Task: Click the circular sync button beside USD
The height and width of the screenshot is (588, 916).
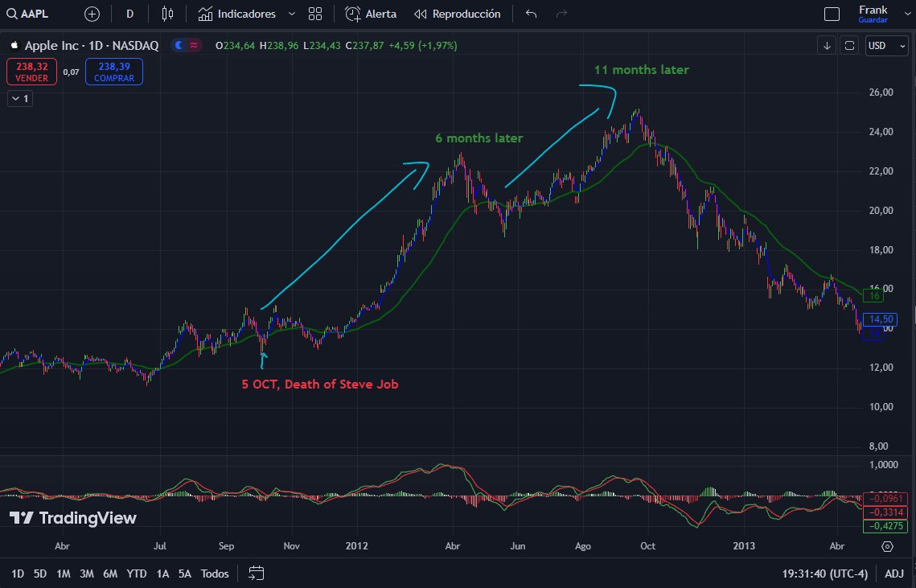Action: point(849,46)
